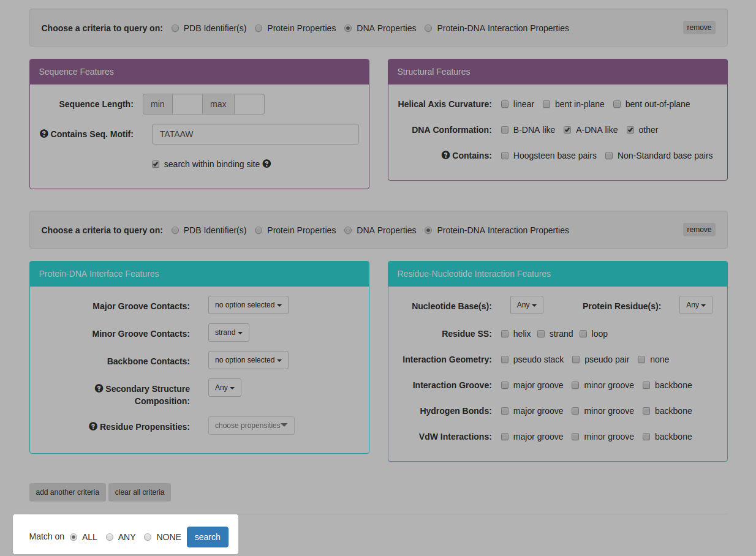Check B-DNA like conformation
This screenshot has height=556, width=756.
[x=505, y=130]
